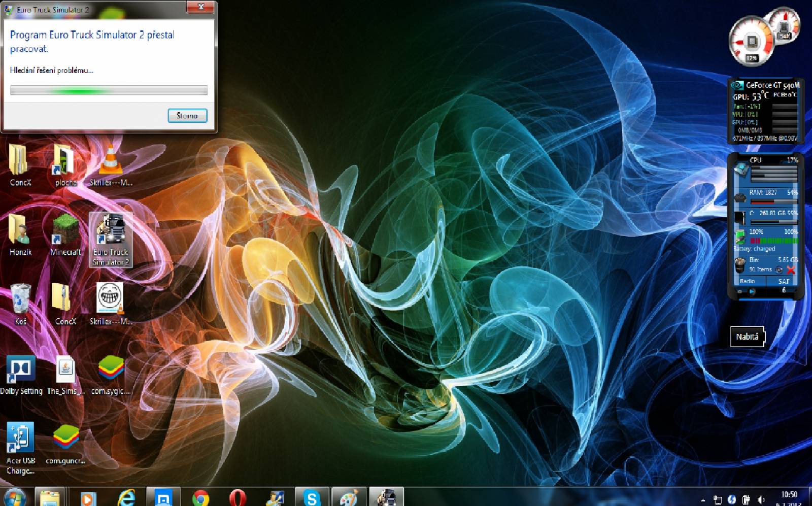Launch Google Chrome from the taskbar
Image resolution: width=812 pixels, height=506 pixels.
point(201,497)
